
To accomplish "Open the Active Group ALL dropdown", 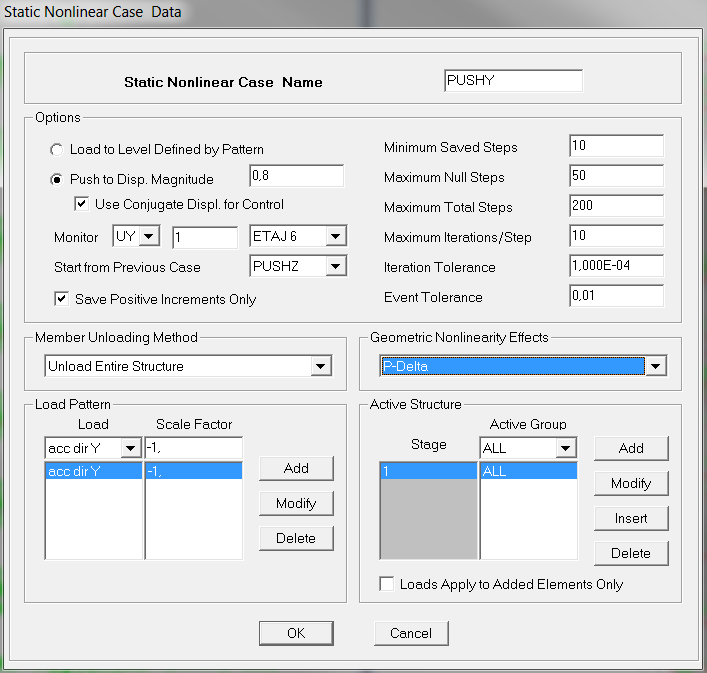I will point(565,448).
